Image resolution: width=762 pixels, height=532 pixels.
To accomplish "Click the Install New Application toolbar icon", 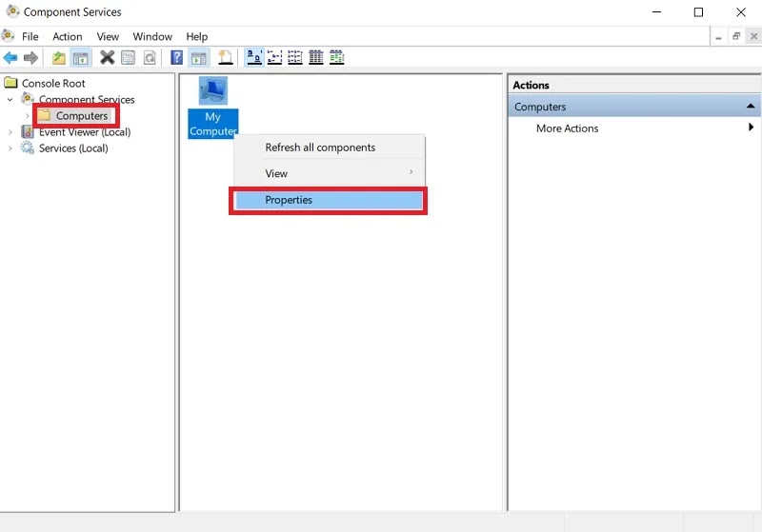I will [x=225, y=57].
